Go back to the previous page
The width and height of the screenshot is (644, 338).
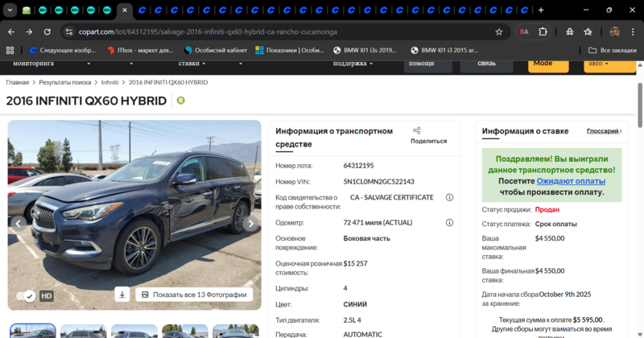11,31
